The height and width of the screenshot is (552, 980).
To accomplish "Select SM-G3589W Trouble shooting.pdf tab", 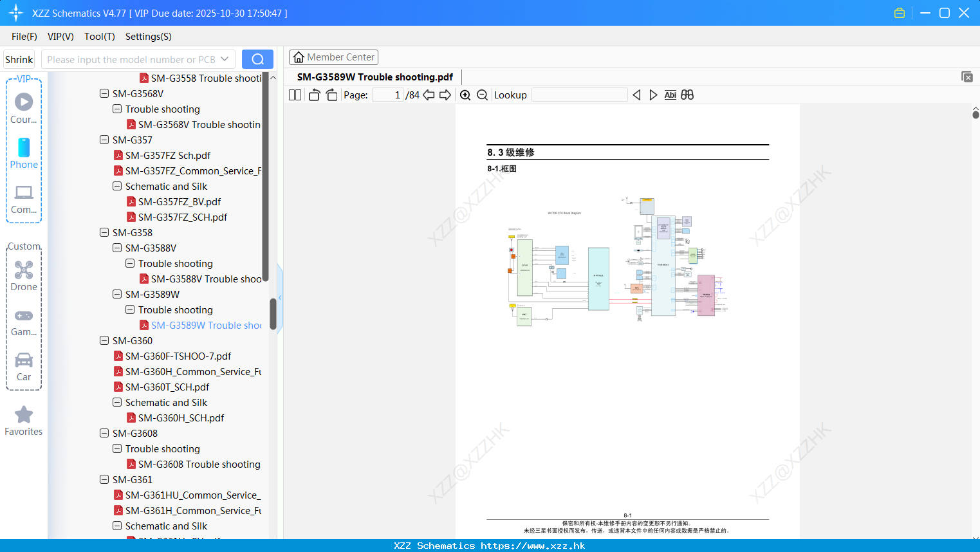I will tap(375, 77).
